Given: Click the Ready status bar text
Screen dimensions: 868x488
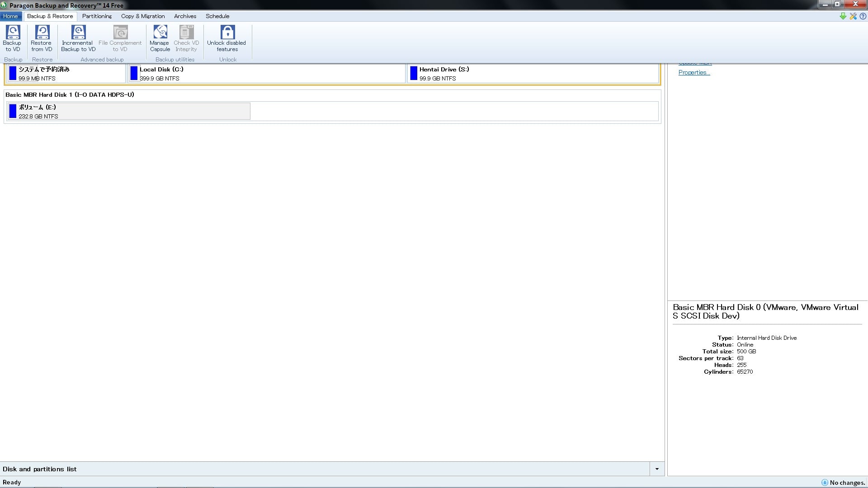Looking at the screenshot, I should (x=12, y=483).
